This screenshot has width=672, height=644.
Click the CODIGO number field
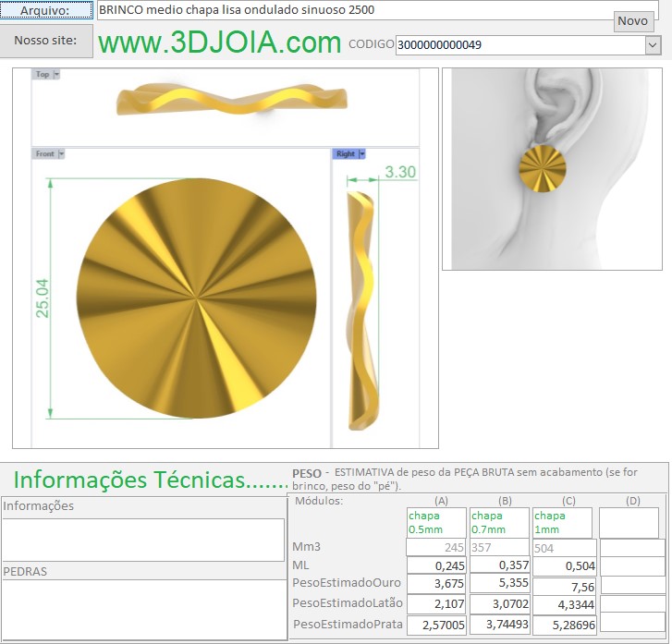tap(518, 44)
